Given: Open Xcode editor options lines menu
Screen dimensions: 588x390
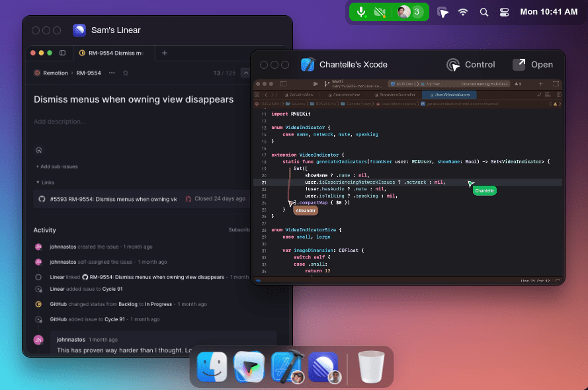Looking at the screenshot, I should tap(548, 95).
